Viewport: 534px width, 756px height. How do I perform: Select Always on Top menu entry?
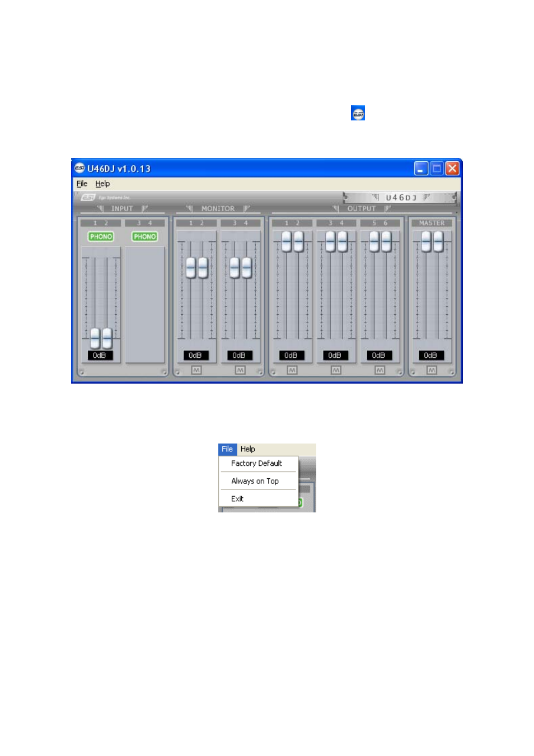(255, 481)
